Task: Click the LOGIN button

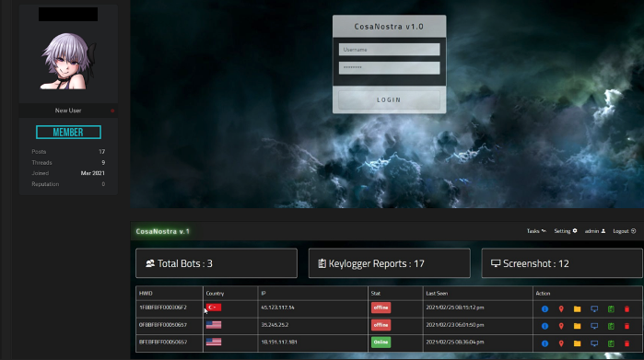Action: [389, 99]
